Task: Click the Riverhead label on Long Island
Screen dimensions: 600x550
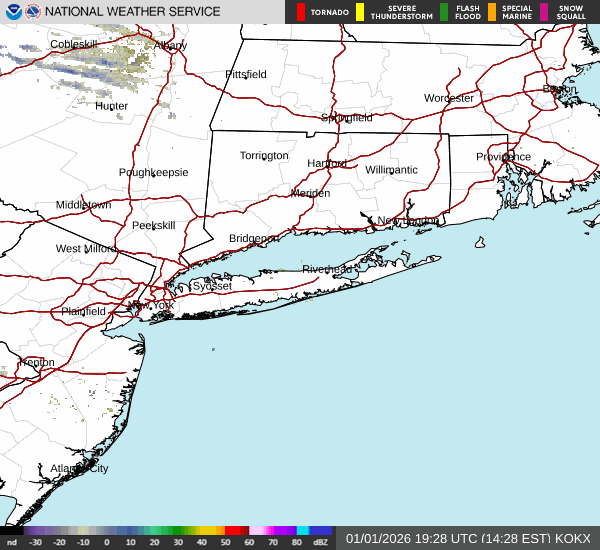Action: [327, 270]
